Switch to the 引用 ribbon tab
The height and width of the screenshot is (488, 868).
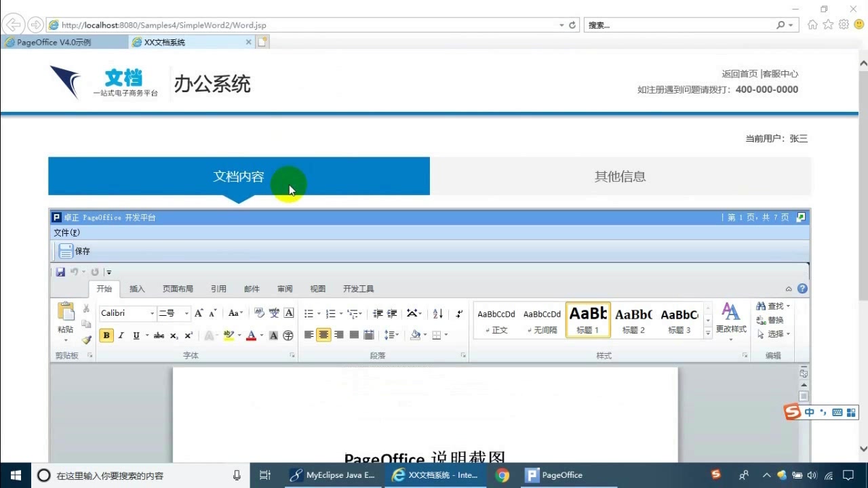point(218,289)
